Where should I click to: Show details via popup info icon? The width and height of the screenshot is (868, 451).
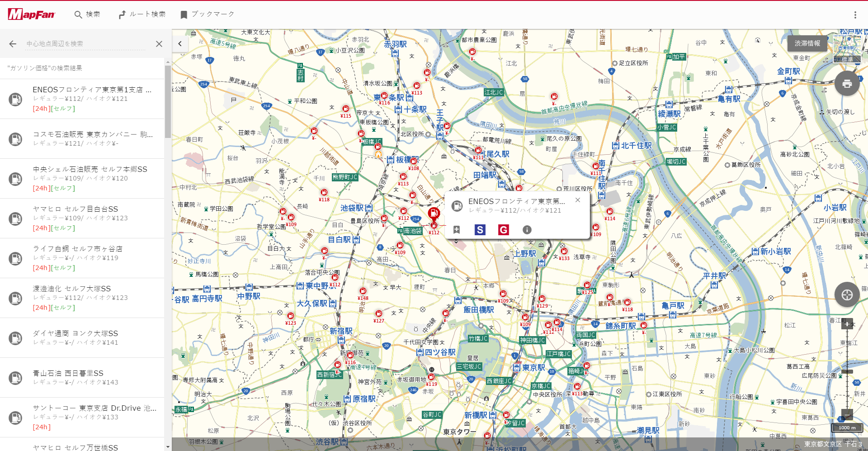point(527,230)
